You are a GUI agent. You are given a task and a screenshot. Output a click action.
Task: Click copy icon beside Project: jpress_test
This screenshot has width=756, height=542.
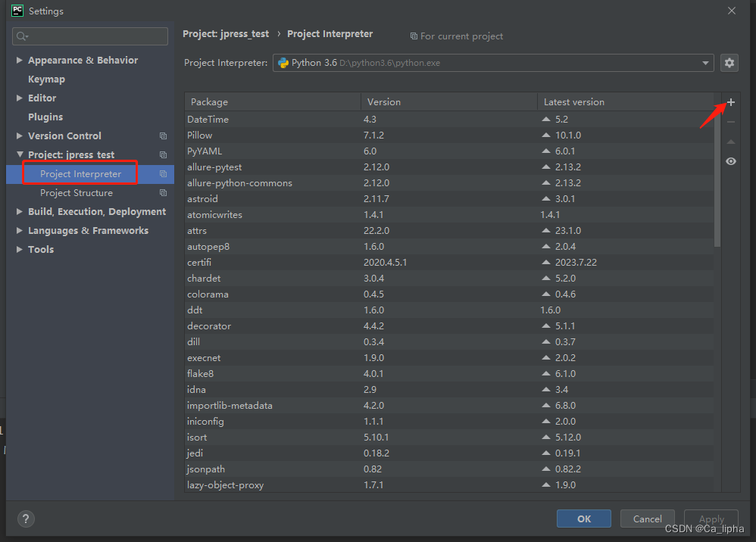164,154
